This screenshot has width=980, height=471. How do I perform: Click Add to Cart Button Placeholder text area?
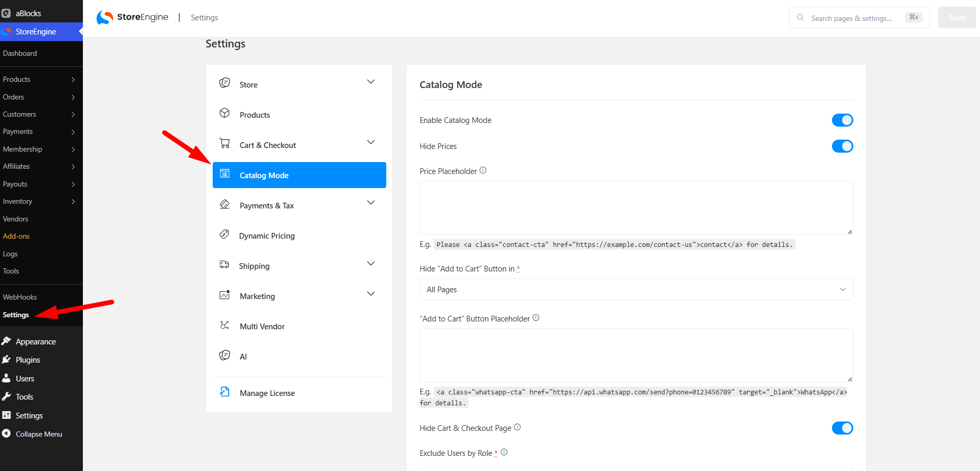tap(636, 355)
